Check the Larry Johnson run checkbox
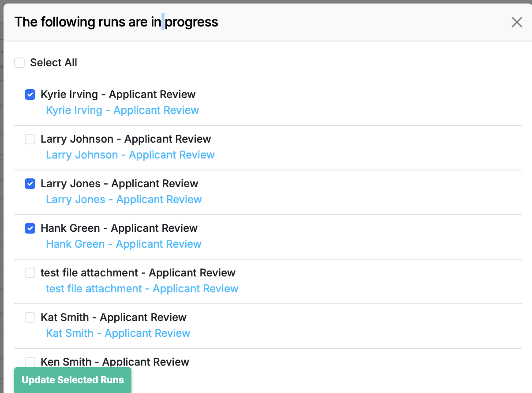Screen dimensions: 532x393 [x=30, y=139]
